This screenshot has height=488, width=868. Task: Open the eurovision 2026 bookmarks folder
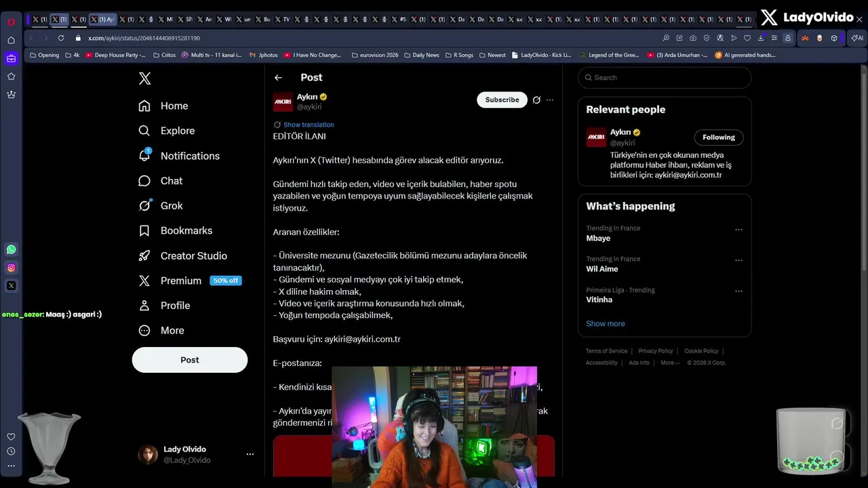click(375, 55)
